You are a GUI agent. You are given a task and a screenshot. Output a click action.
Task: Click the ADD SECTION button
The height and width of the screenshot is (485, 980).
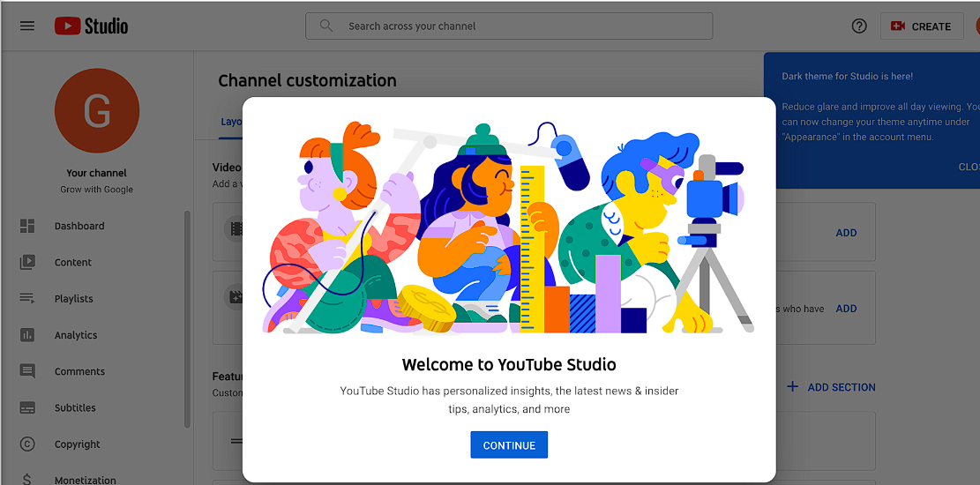click(831, 387)
